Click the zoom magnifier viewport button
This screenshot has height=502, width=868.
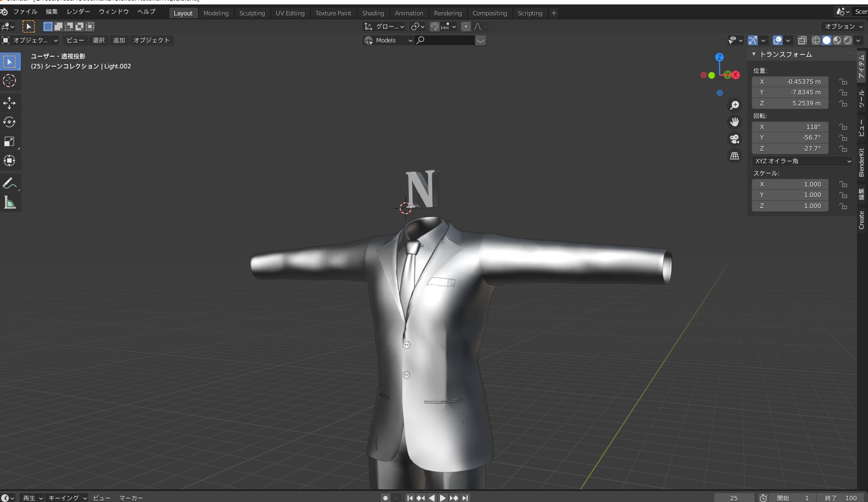[x=735, y=105]
